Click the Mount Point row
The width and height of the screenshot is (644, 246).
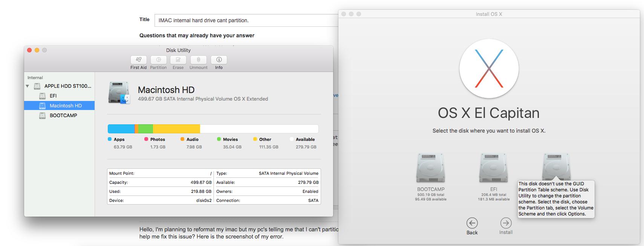pos(161,173)
